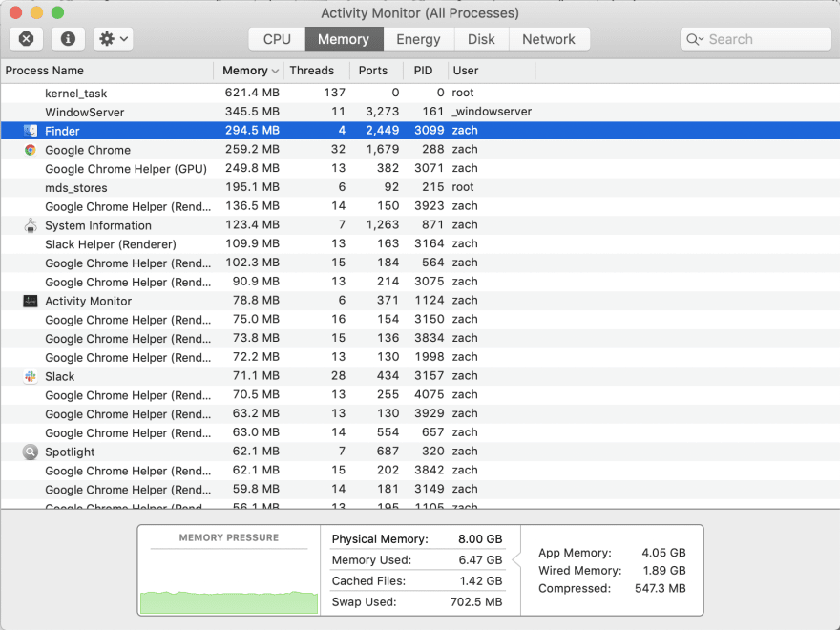This screenshot has width=840, height=630.
Task: Toggle Memory column sort order arrow
Action: tap(275, 72)
